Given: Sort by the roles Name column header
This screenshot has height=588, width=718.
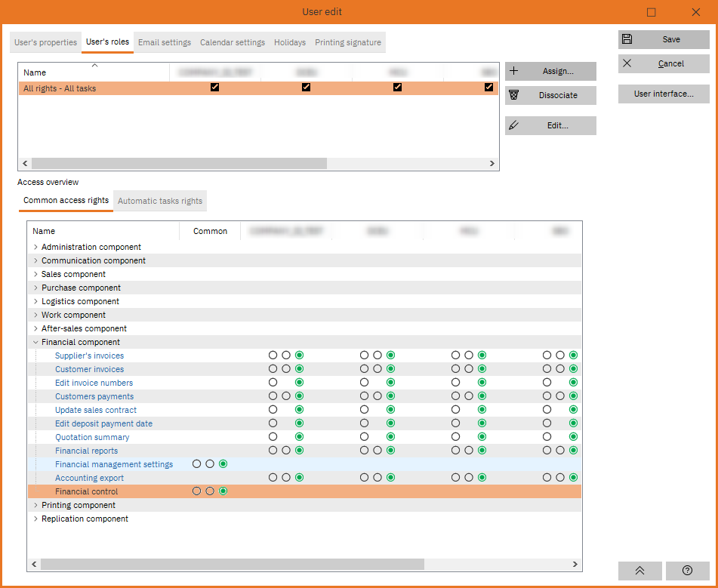Looking at the screenshot, I should click(35, 72).
